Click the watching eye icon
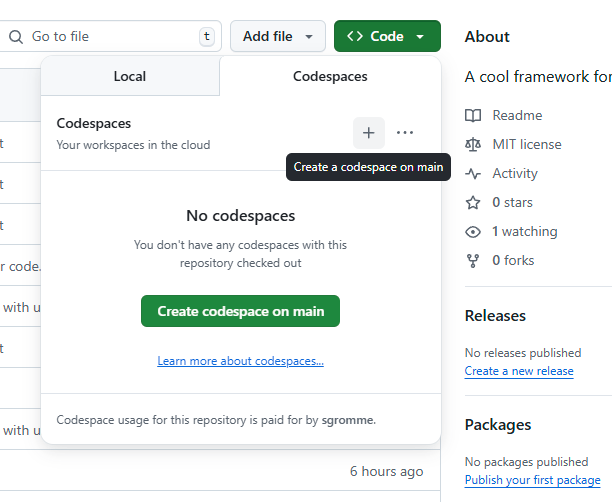 tap(473, 231)
